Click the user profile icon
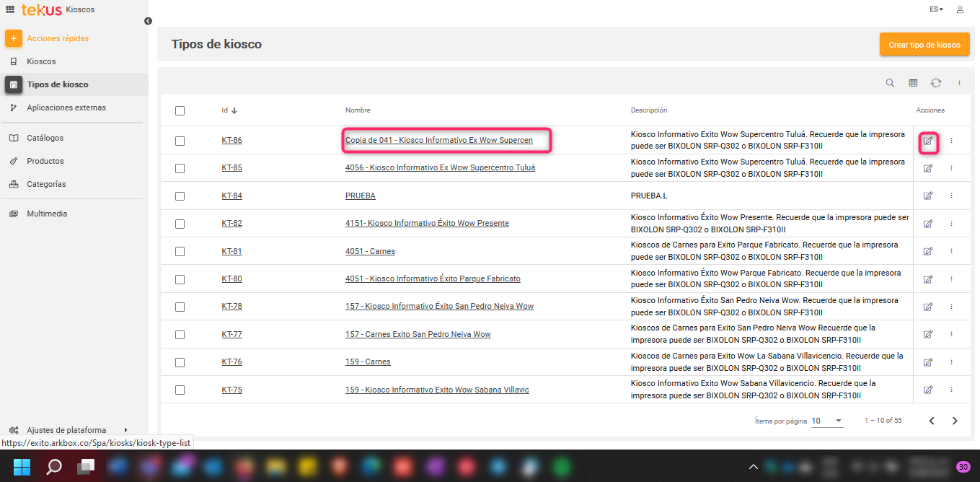This screenshot has height=482, width=980. [960, 9]
